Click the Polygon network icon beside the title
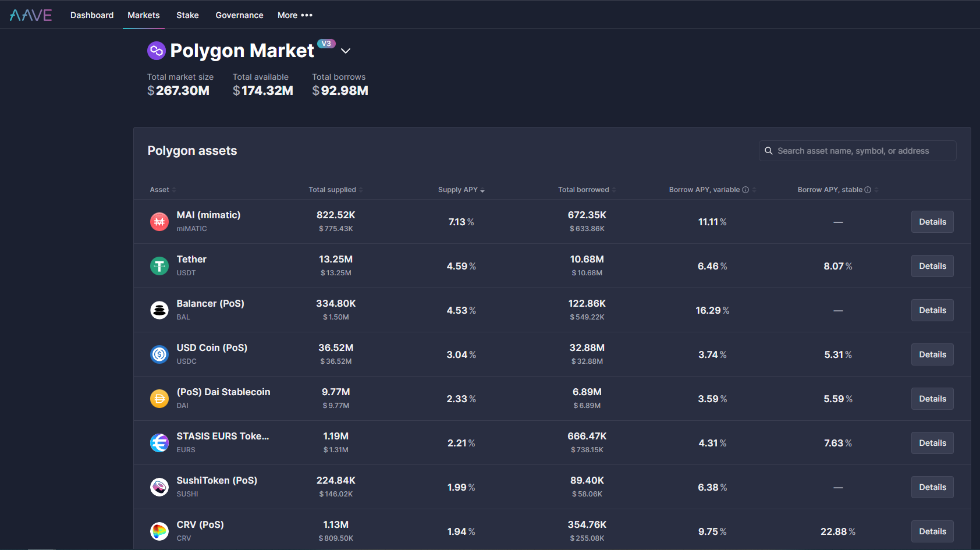Viewport: 980px width, 550px height. [157, 51]
